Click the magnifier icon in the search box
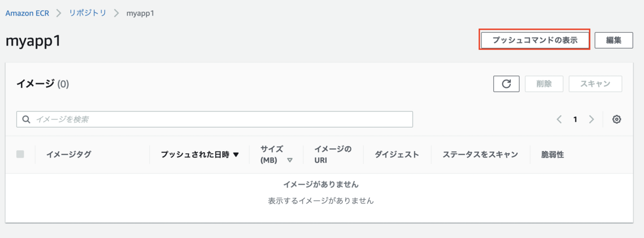This screenshot has height=238, width=644. [26, 120]
